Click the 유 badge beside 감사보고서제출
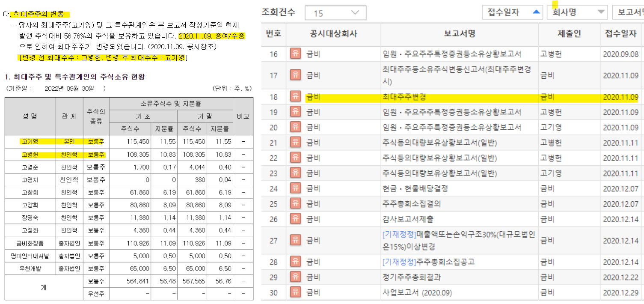Screen dimensions: 644x304 295,219
